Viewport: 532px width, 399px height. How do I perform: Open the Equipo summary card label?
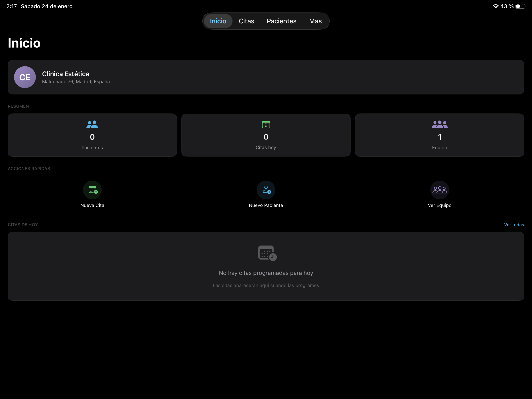439,147
